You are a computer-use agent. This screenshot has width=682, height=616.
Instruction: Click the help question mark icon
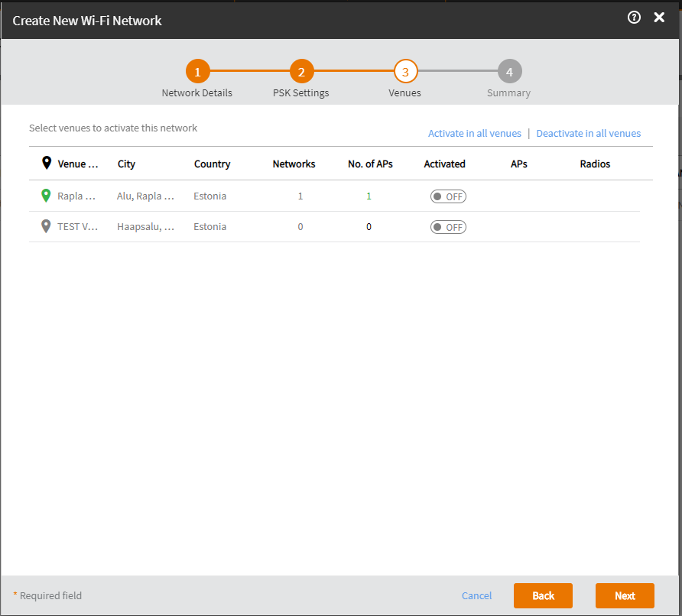(x=634, y=18)
